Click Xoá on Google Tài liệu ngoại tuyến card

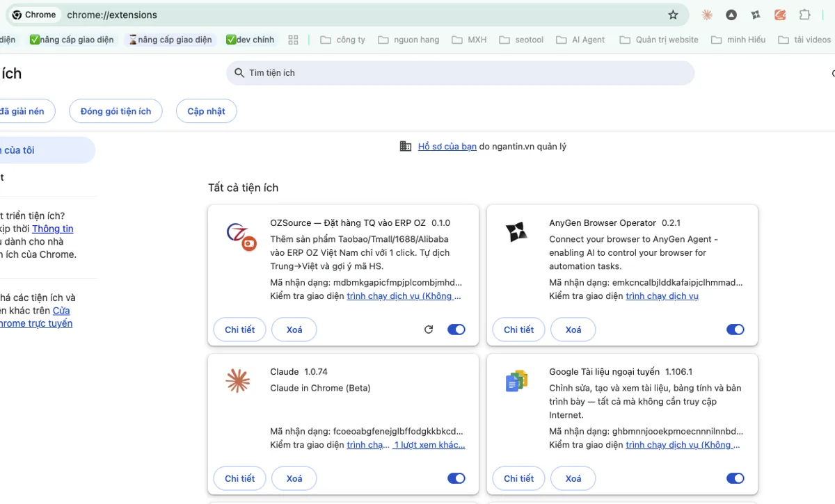573,478
